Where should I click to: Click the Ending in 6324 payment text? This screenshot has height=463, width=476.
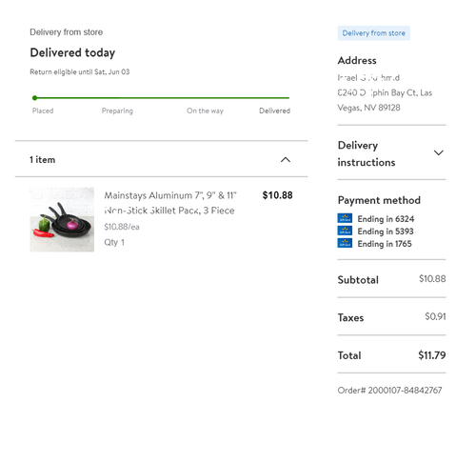386,219
